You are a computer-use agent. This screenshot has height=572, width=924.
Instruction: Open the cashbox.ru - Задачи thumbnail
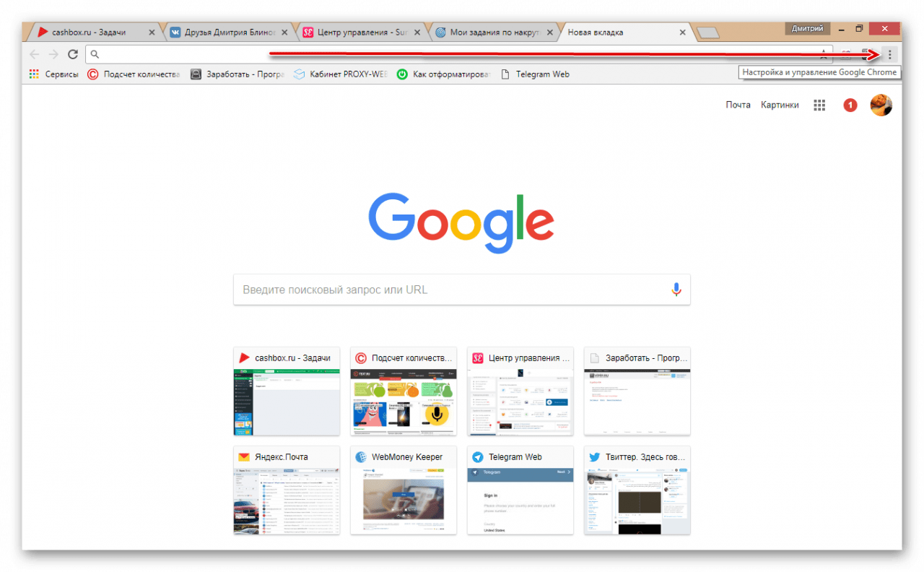(287, 391)
